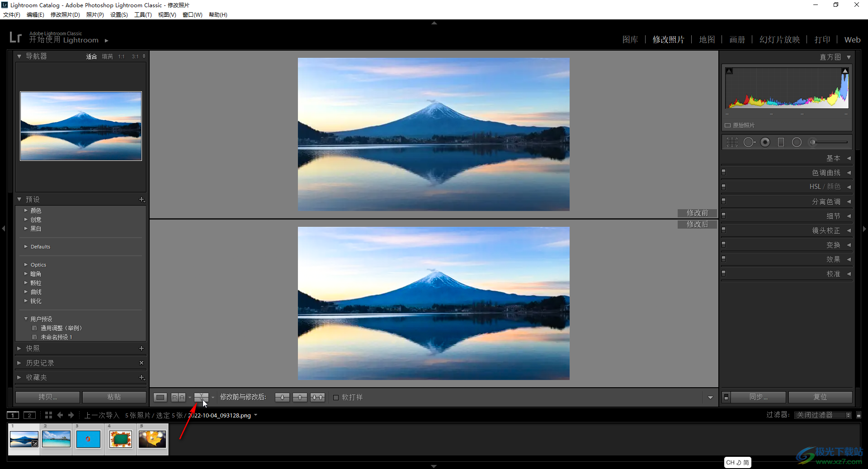Open the grid view from filmstrip bar
Image resolution: width=868 pixels, height=469 pixels.
pyautogui.click(x=49, y=415)
